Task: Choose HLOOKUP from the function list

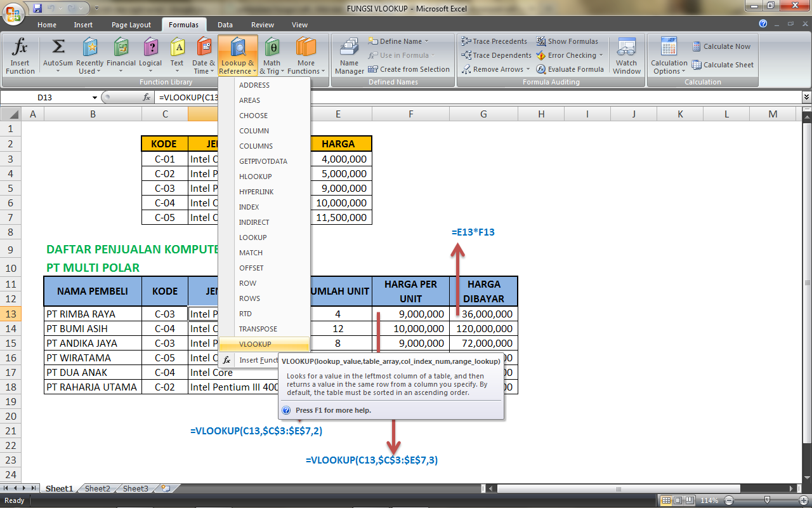Action: pyautogui.click(x=264, y=177)
